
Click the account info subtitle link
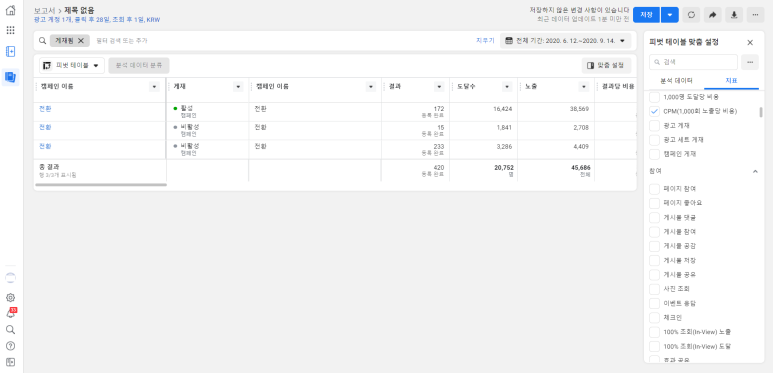coord(97,20)
